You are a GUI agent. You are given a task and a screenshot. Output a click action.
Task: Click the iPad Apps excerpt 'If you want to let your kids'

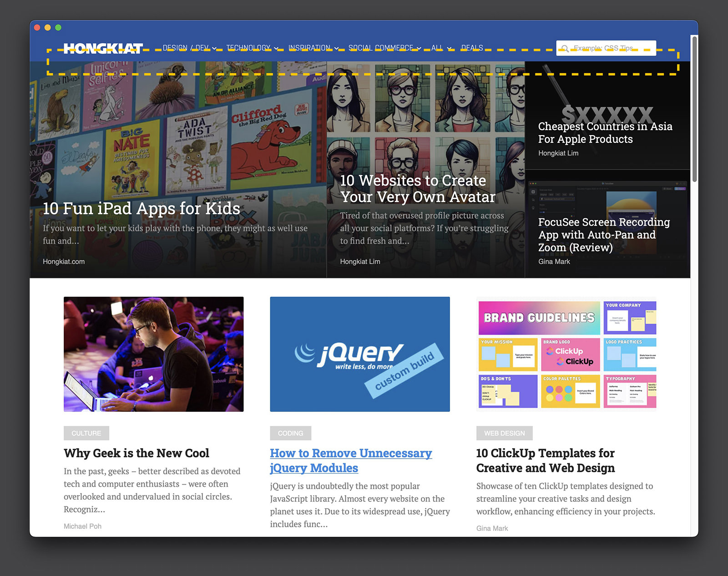point(175,234)
